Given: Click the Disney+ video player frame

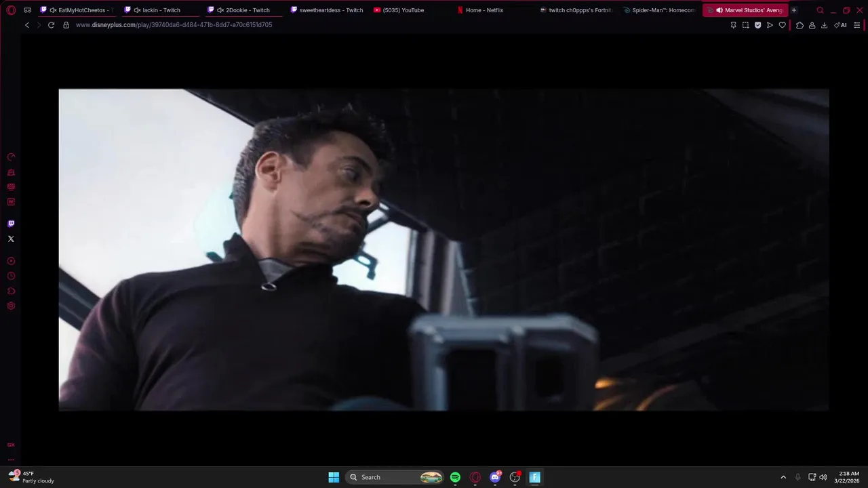Looking at the screenshot, I should click(443, 249).
